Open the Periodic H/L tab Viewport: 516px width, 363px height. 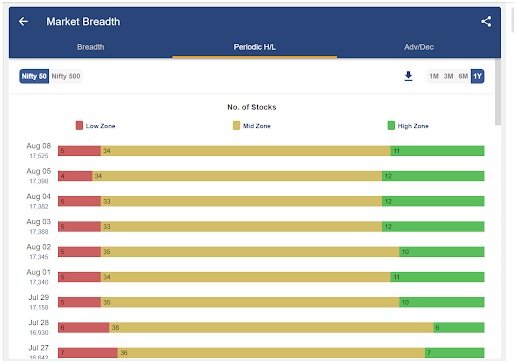[x=255, y=47]
